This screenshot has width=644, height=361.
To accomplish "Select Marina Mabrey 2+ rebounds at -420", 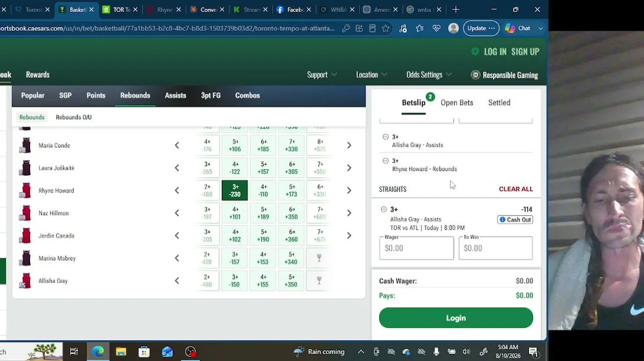I will [207, 258].
